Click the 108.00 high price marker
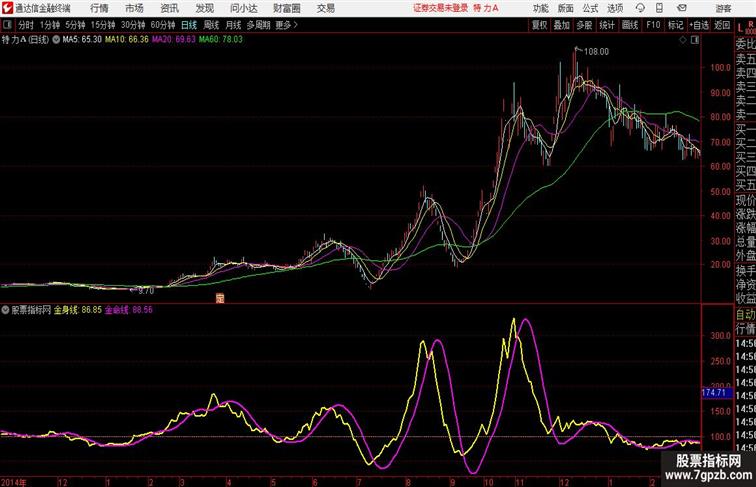 [x=596, y=52]
